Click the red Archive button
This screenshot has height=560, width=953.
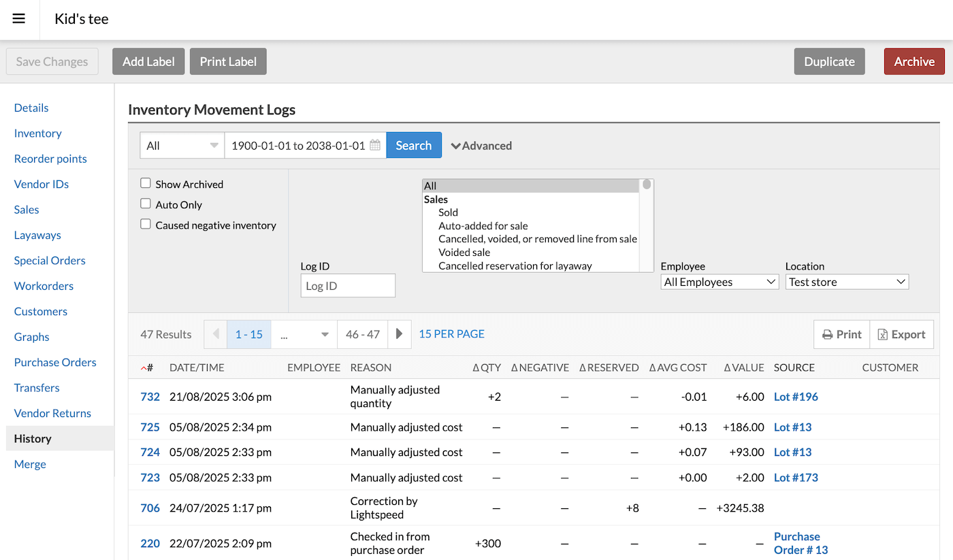click(x=914, y=61)
